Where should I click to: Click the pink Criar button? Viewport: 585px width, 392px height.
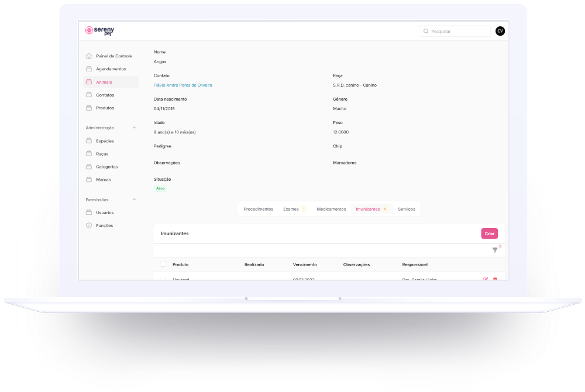pyautogui.click(x=489, y=233)
